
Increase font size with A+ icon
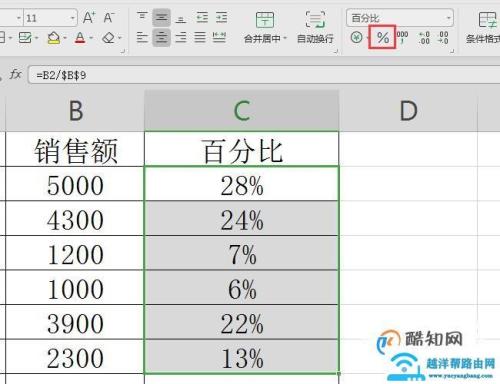[89, 17]
